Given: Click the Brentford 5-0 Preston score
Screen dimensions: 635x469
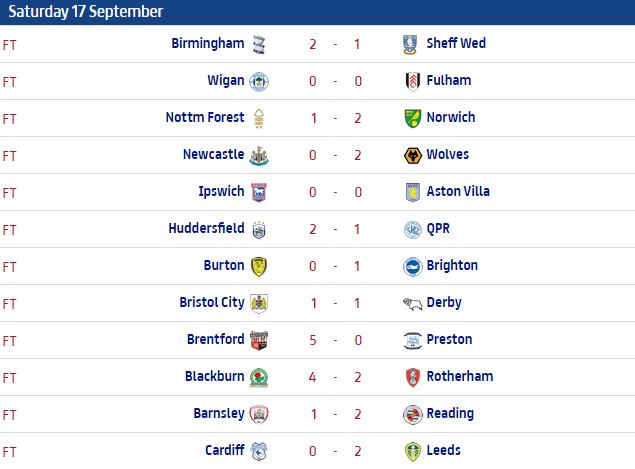Looking at the screenshot, I should (334, 340).
